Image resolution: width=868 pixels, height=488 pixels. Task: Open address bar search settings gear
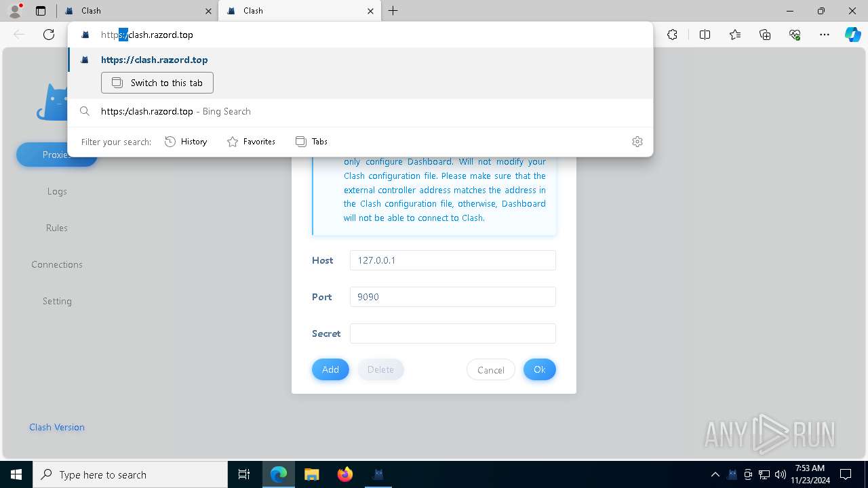(x=637, y=142)
